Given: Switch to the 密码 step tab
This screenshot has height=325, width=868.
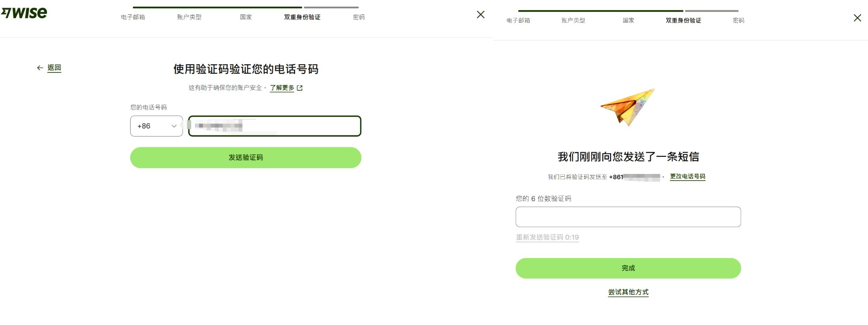Looking at the screenshot, I should tap(359, 17).
